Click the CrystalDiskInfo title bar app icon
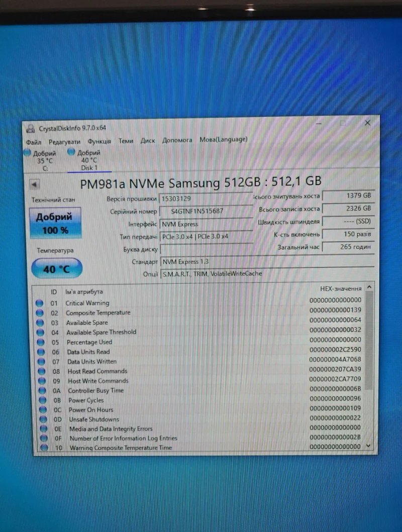402x532 pixels. click(x=31, y=129)
